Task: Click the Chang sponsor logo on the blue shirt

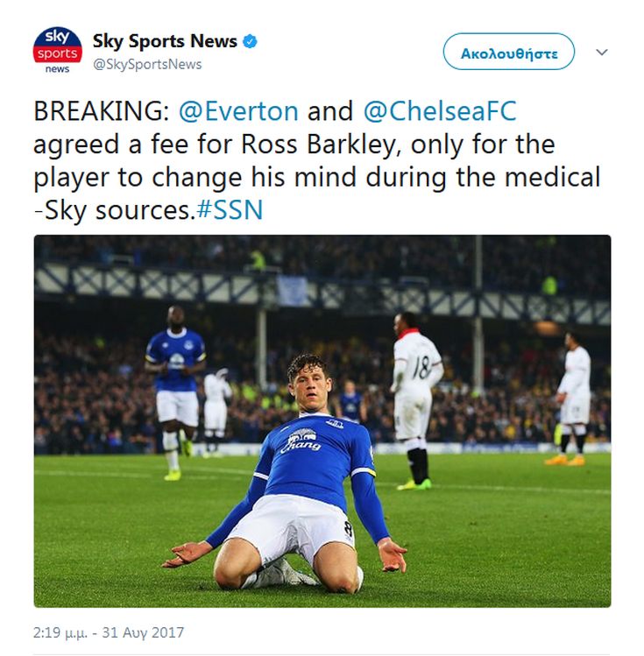Action: tap(301, 441)
